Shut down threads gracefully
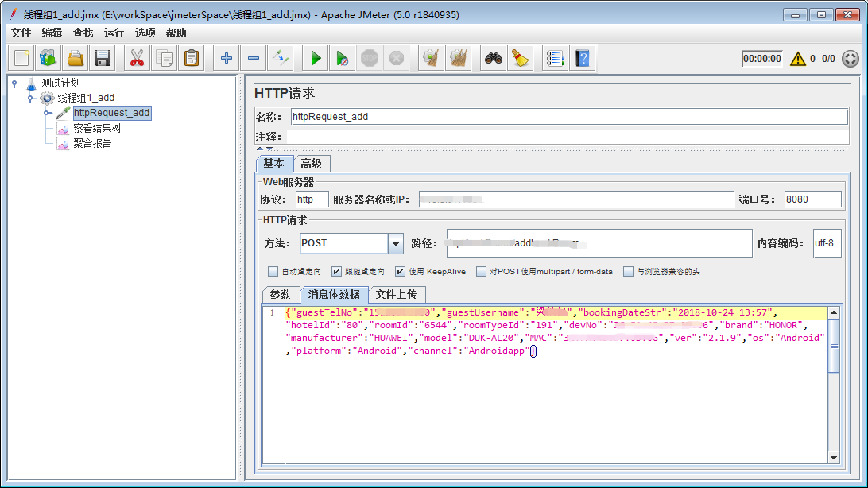Viewport: 868px width, 488px height. [x=397, y=58]
